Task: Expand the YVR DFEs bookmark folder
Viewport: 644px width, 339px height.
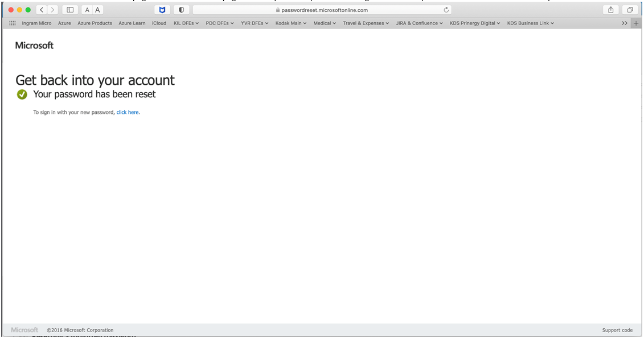Action: click(255, 23)
